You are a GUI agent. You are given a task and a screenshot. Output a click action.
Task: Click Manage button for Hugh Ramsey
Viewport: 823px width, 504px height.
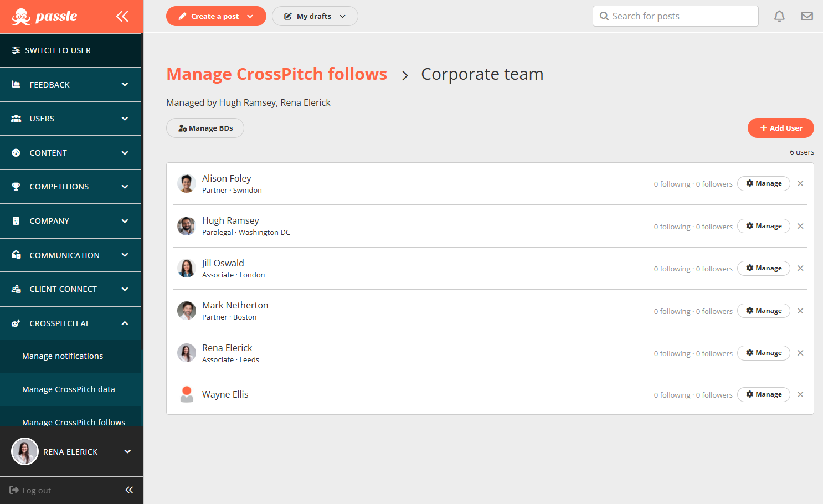click(763, 226)
